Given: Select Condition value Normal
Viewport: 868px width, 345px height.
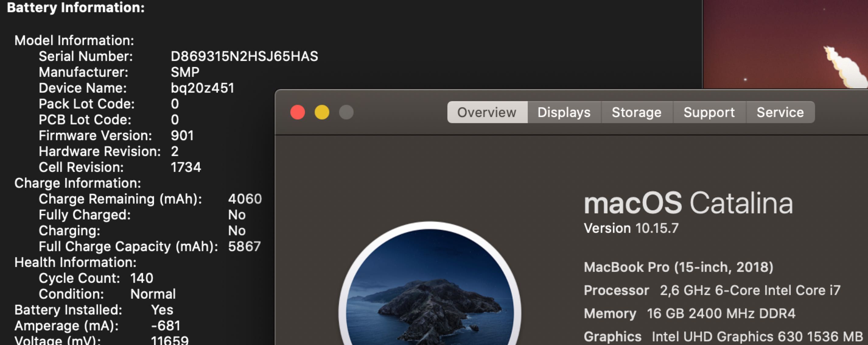Looking at the screenshot, I should (153, 294).
